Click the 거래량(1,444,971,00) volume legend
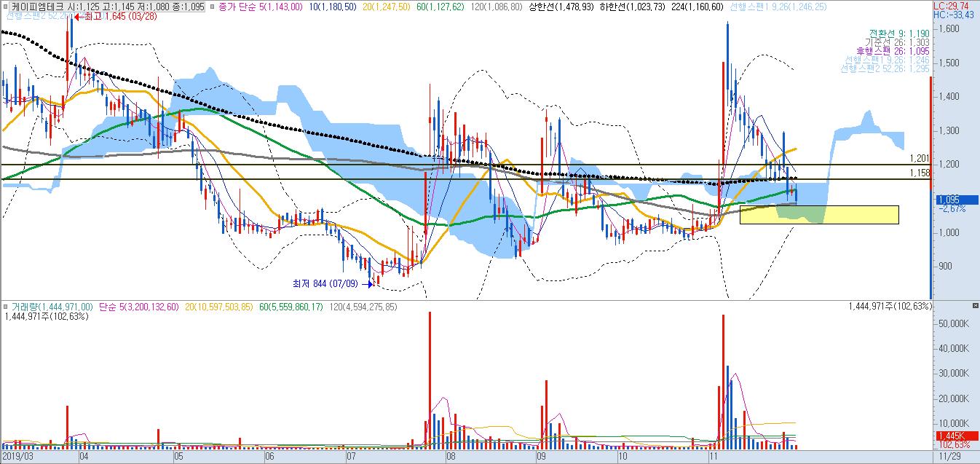The width and height of the screenshot is (980, 464). 51,307
